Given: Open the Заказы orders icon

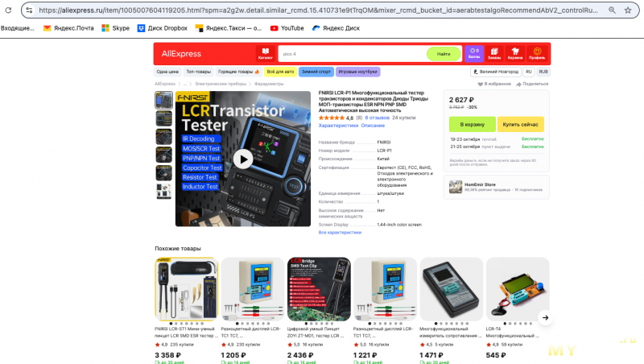Looking at the screenshot, I should [x=494, y=54].
